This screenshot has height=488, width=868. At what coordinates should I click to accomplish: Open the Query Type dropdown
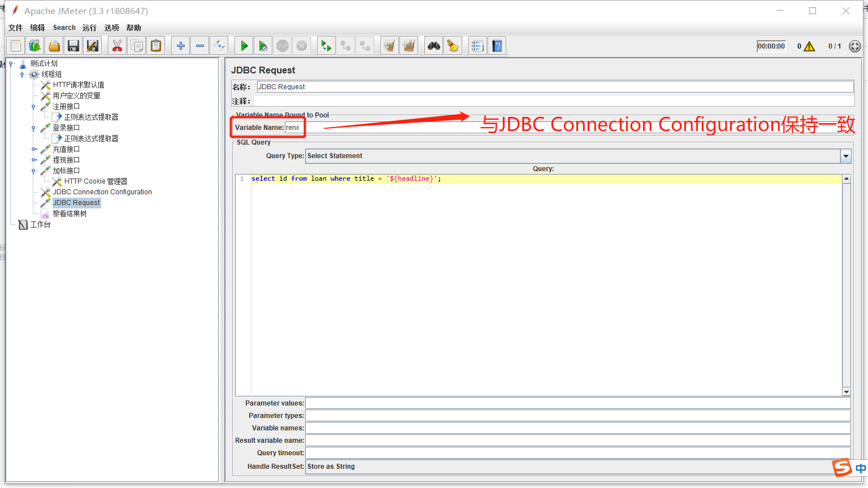click(x=845, y=156)
